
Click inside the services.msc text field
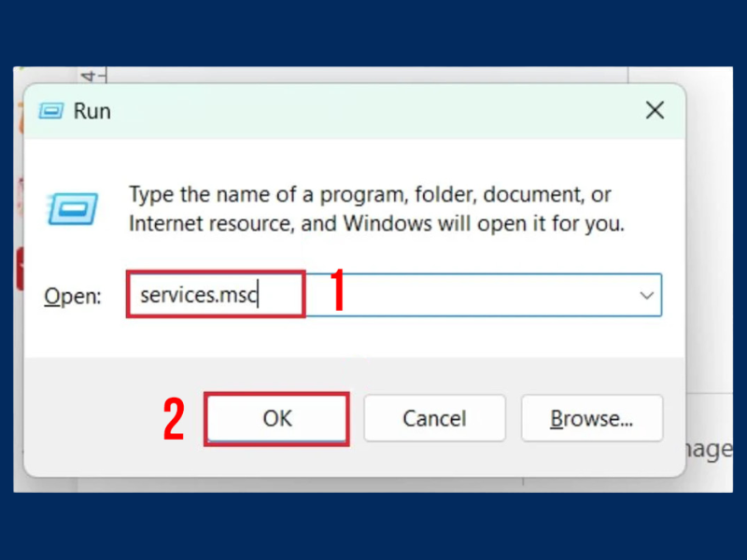pos(214,295)
